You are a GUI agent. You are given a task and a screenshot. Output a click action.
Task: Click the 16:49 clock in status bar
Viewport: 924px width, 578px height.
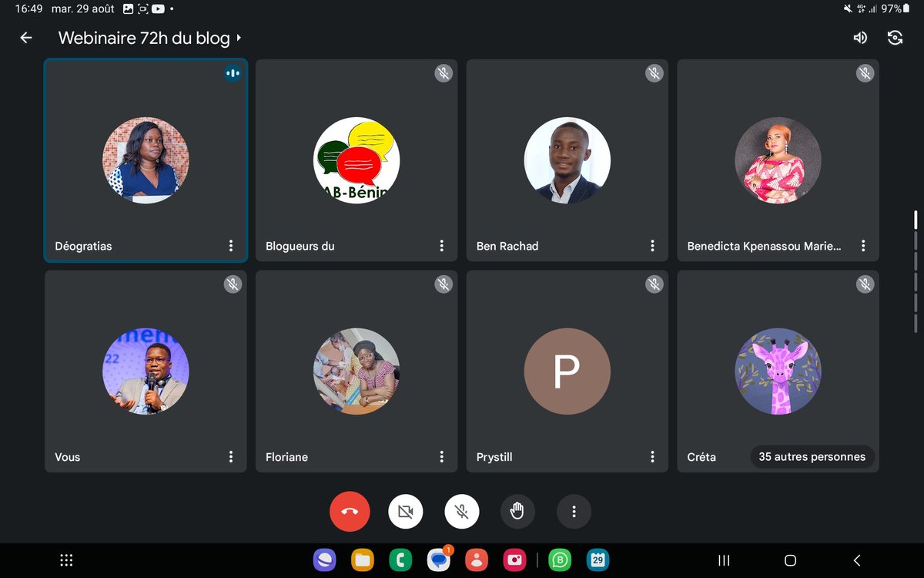pyautogui.click(x=28, y=8)
